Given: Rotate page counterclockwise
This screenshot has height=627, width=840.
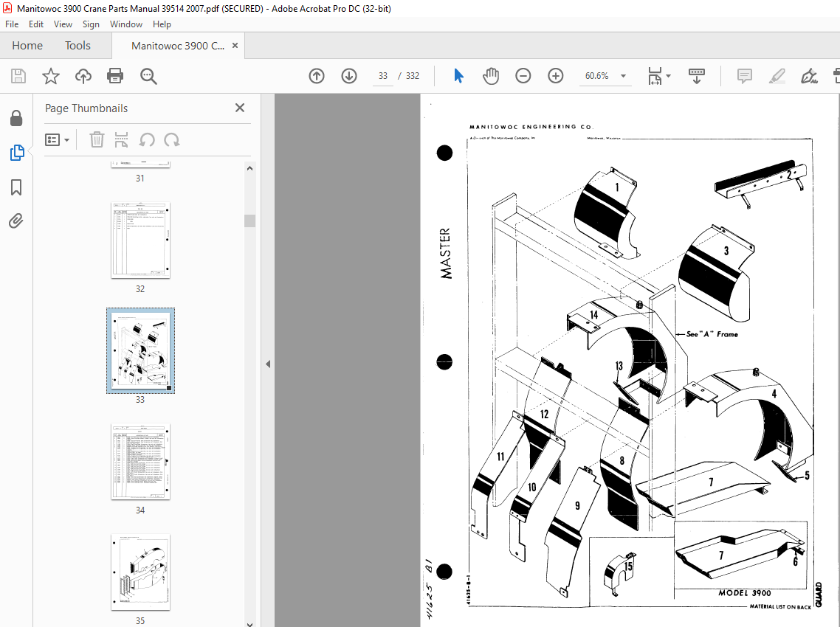Looking at the screenshot, I should coord(147,139).
